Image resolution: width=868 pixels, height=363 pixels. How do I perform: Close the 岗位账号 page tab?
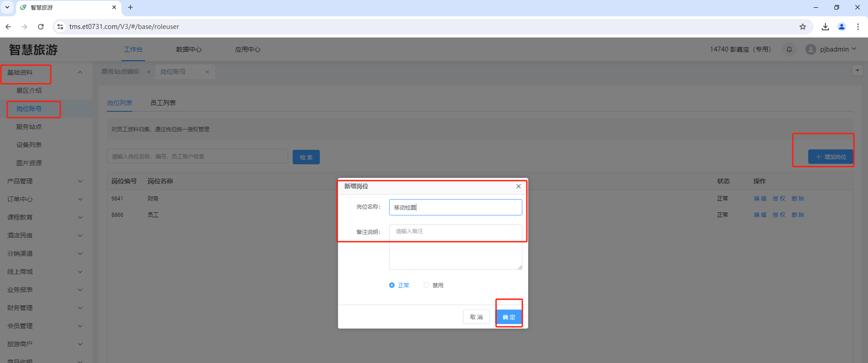(x=207, y=72)
